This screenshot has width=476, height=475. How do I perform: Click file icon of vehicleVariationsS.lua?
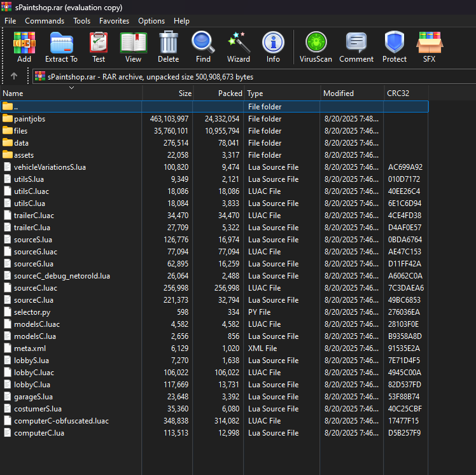click(x=8, y=167)
